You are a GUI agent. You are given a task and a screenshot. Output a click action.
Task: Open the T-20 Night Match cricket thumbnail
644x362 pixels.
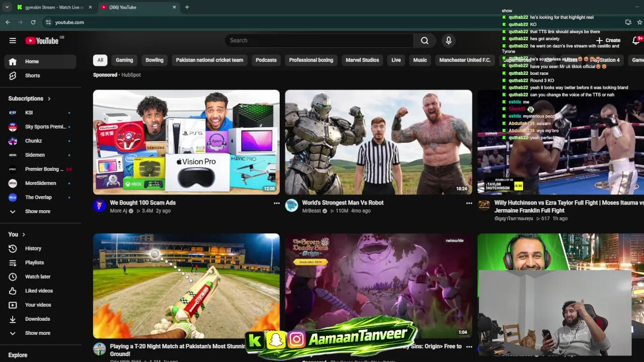[x=186, y=286]
